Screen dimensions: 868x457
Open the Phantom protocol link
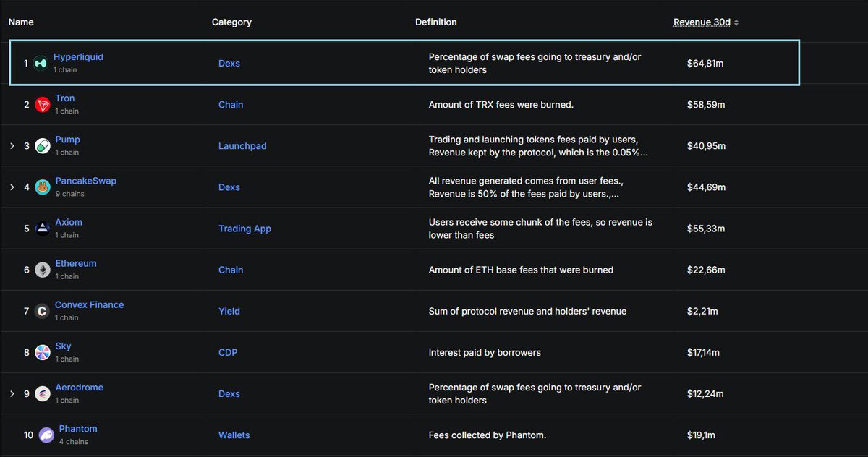78,428
